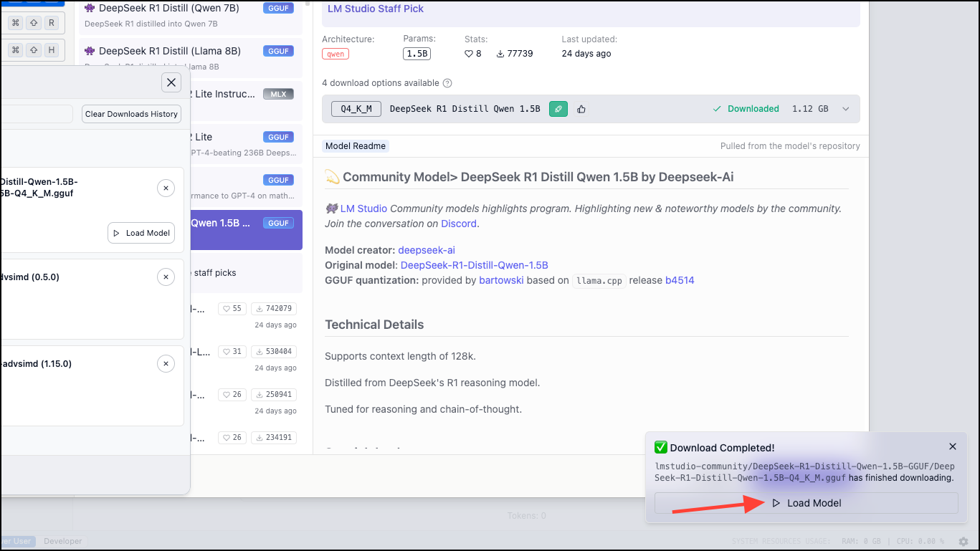Screen dimensions: 980x551
Task: Click the download count 234191 badge
Action: click(274, 438)
